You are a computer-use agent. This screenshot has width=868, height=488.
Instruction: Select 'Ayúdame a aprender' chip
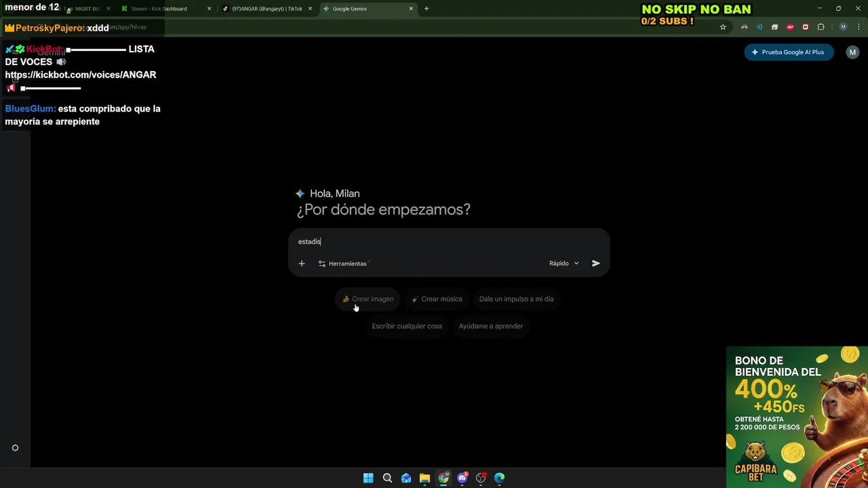click(x=491, y=326)
